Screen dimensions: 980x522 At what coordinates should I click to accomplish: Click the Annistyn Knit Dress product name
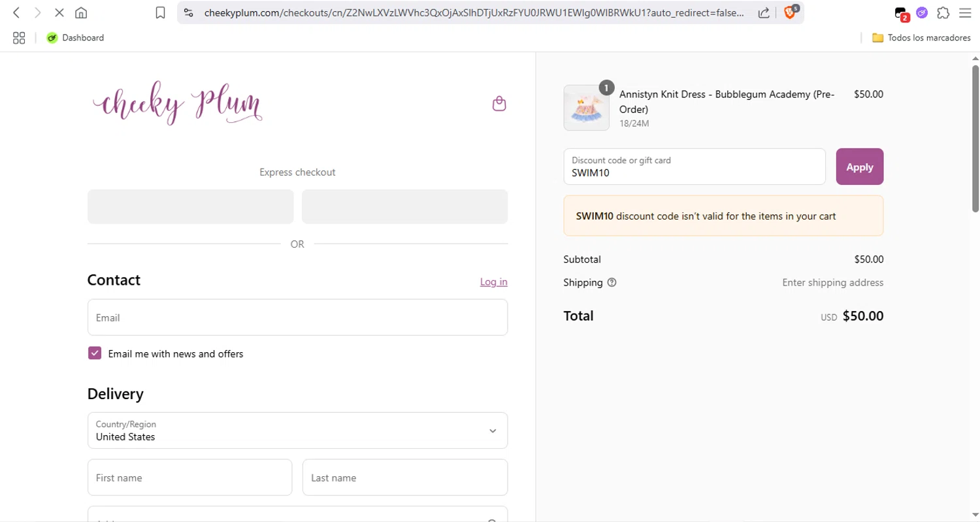coord(727,101)
